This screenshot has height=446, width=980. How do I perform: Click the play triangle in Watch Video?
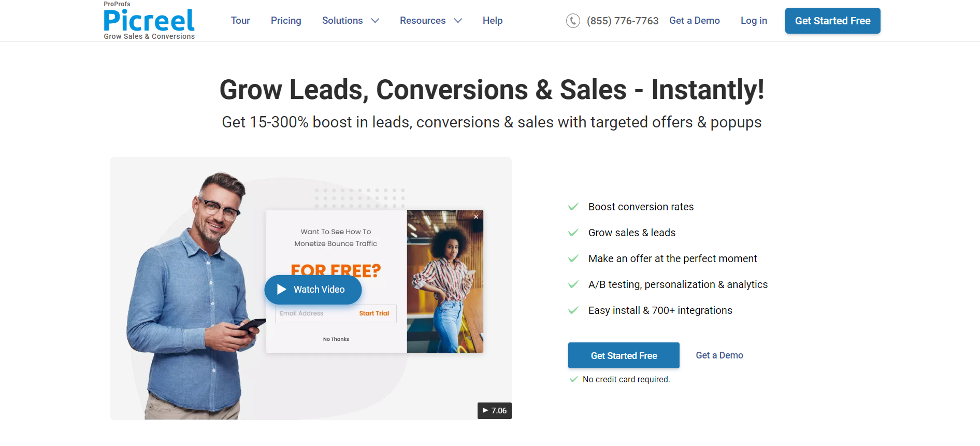(281, 290)
